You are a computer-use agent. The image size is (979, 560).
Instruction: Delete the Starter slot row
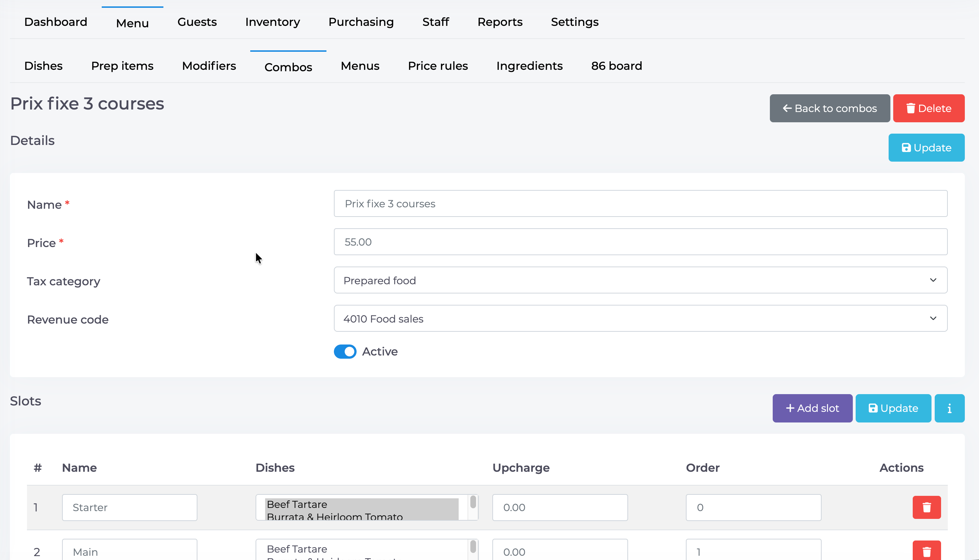tap(926, 507)
